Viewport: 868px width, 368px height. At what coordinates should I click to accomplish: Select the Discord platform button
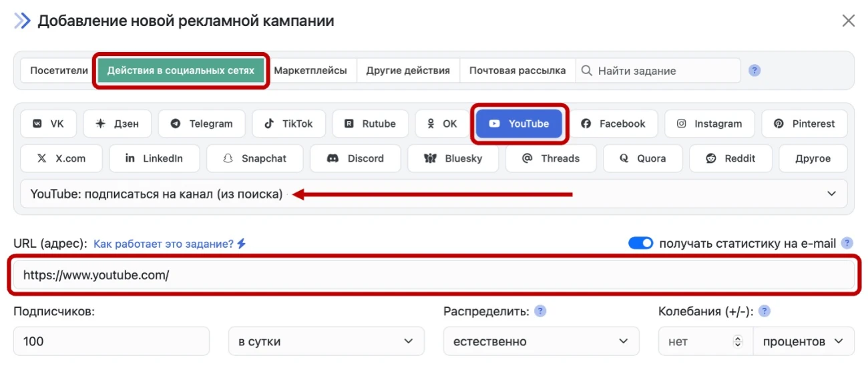355,158
